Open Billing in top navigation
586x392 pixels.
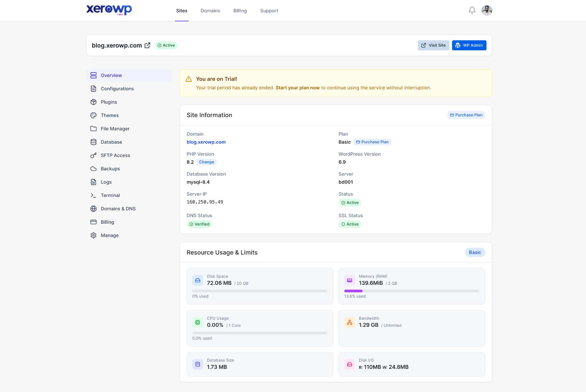pyautogui.click(x=240, y=11)
